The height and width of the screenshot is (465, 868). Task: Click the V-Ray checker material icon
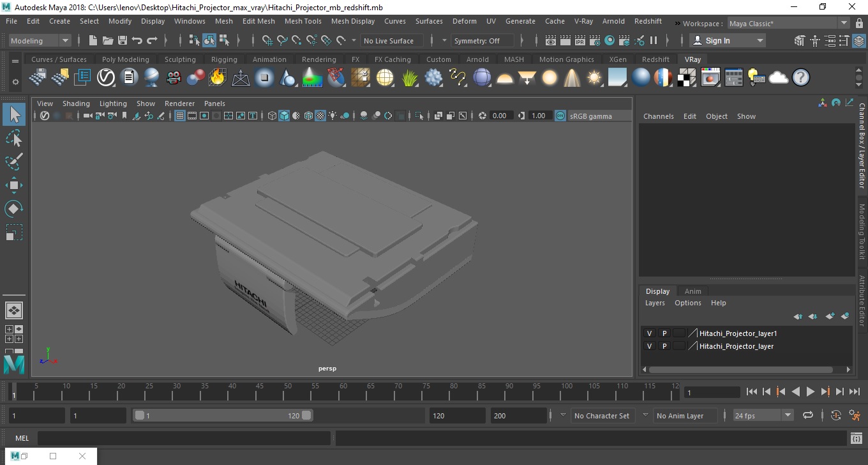coord(687,78)
